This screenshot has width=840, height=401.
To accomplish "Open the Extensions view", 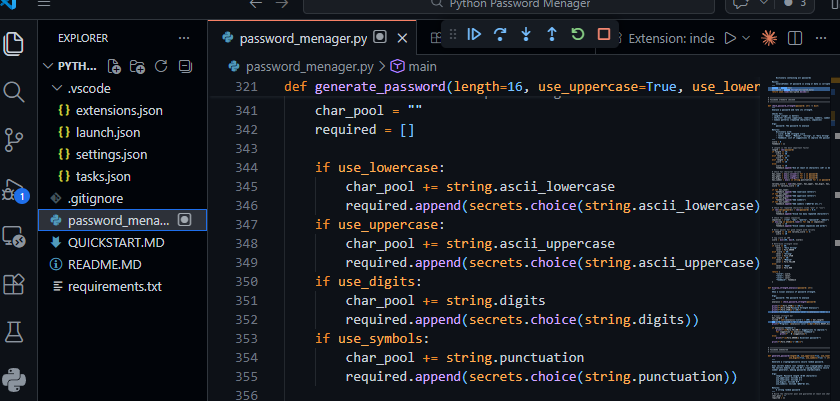I will [13, 284].
